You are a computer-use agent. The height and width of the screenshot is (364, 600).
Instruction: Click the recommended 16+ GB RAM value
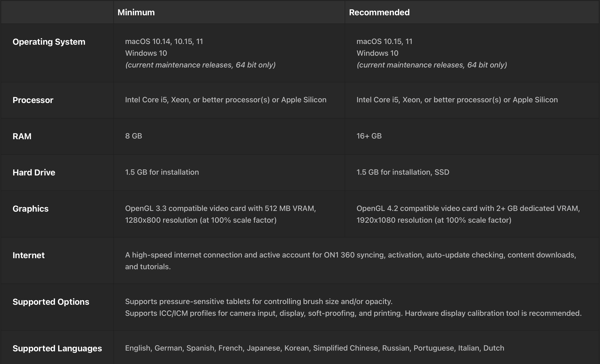pyautogui.click(x=369, y=136)
